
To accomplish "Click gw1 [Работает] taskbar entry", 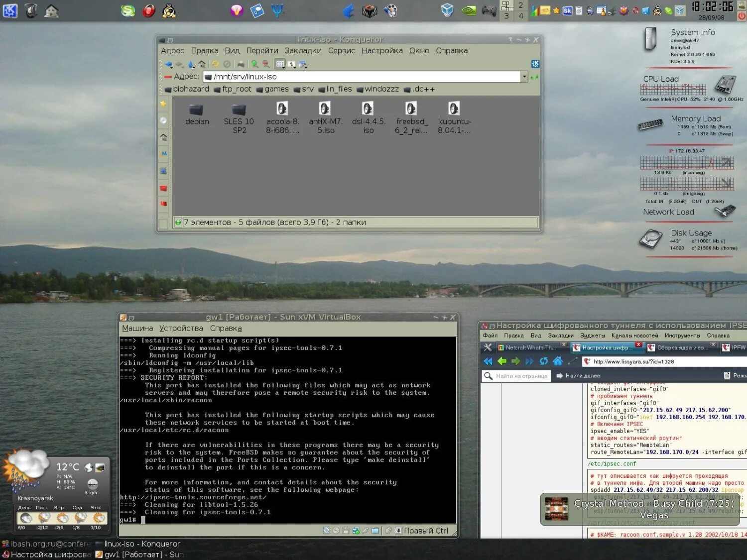I will click(x=139, y=555).
